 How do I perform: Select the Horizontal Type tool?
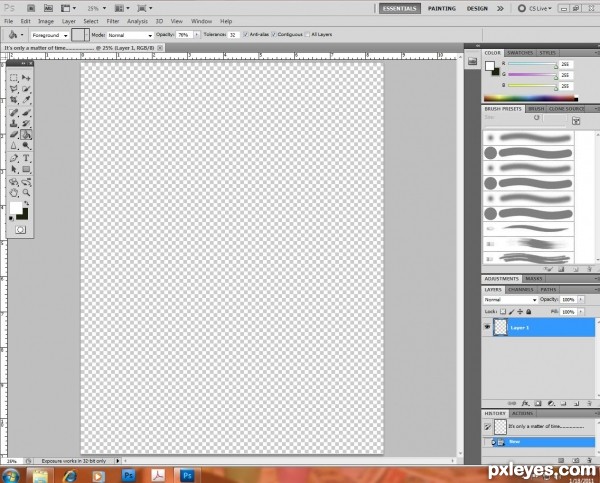(x=26, y=158)
